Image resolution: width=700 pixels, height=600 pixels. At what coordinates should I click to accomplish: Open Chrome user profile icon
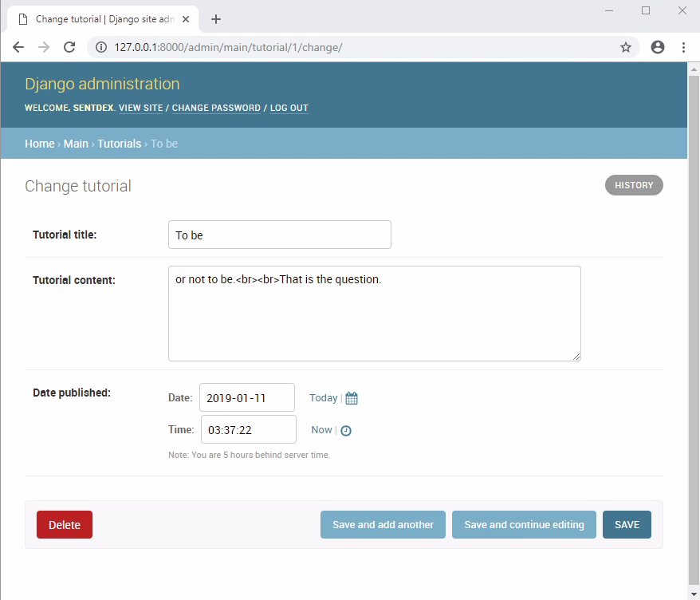click(x=658, y=47)
